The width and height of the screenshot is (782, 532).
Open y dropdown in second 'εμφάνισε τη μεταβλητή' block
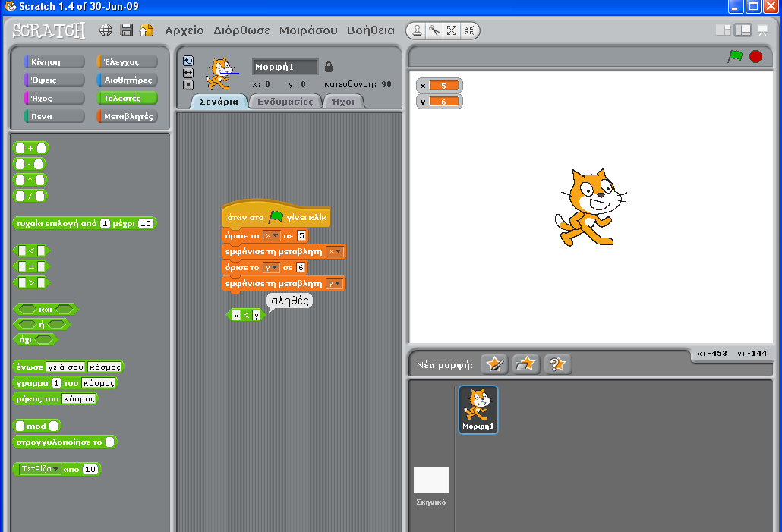tap(335, 284)
